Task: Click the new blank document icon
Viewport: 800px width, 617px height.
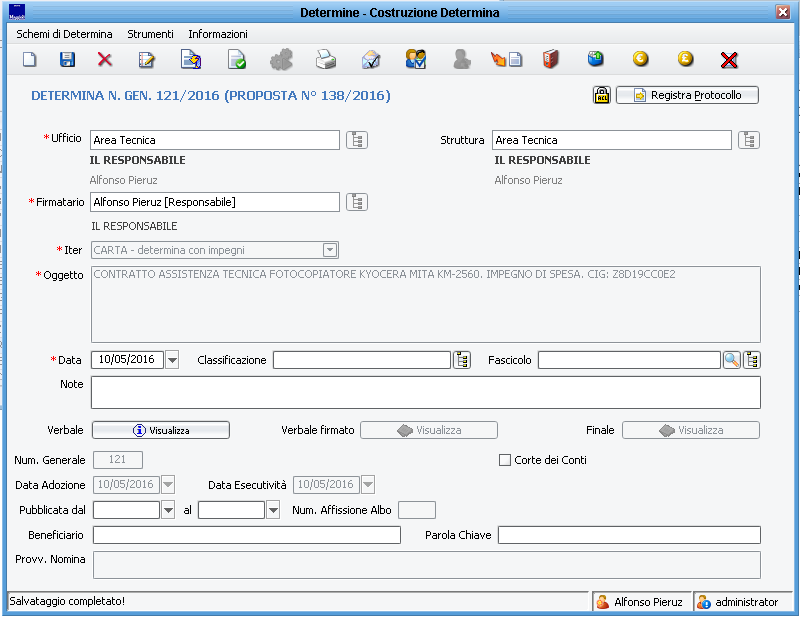Action: [x=30, y=60]
